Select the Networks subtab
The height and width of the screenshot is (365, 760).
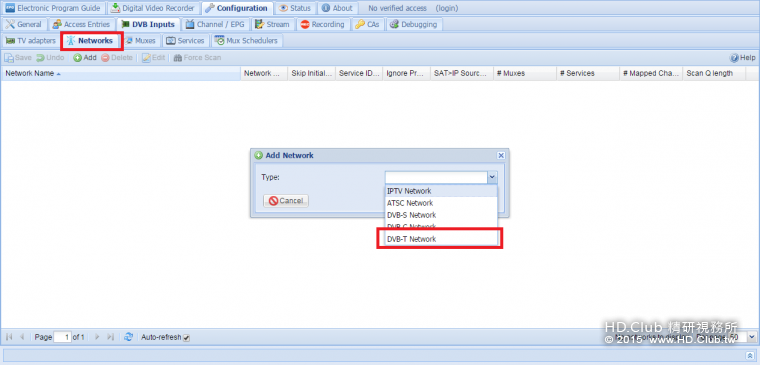tap(91, 41)
